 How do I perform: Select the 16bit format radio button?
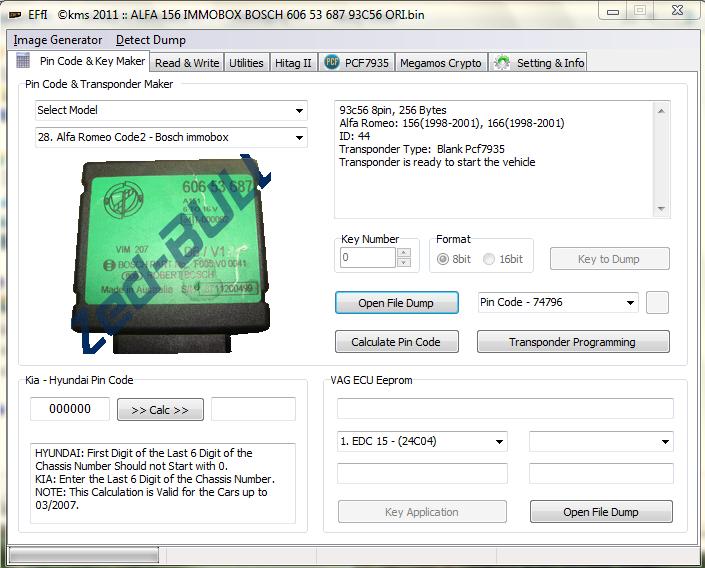489,259
